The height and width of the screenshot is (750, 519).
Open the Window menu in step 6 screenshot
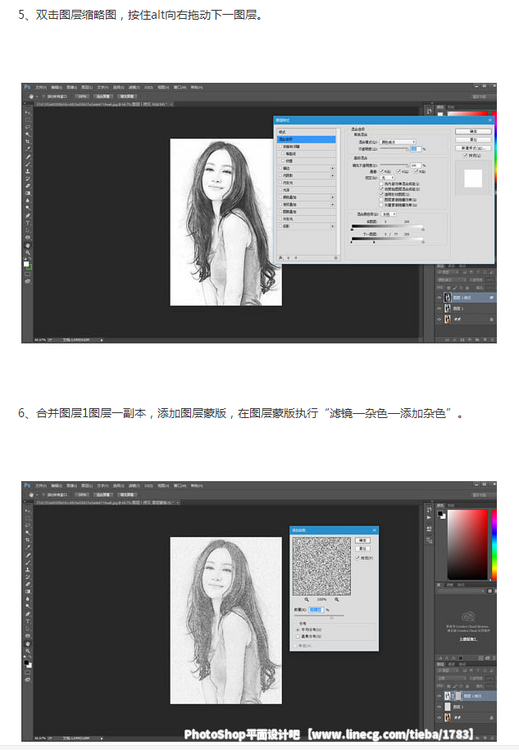coord(180,485)
